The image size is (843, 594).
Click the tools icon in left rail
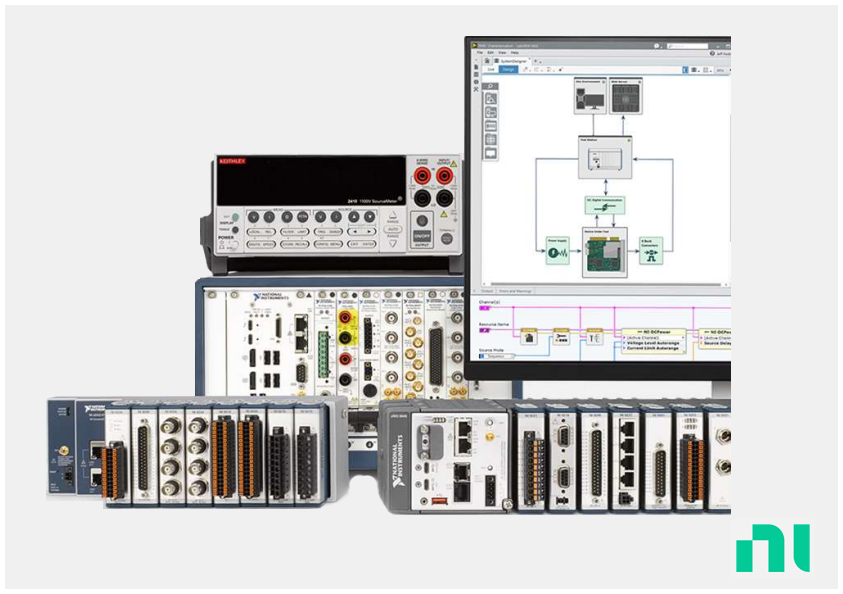coord(476,89)
